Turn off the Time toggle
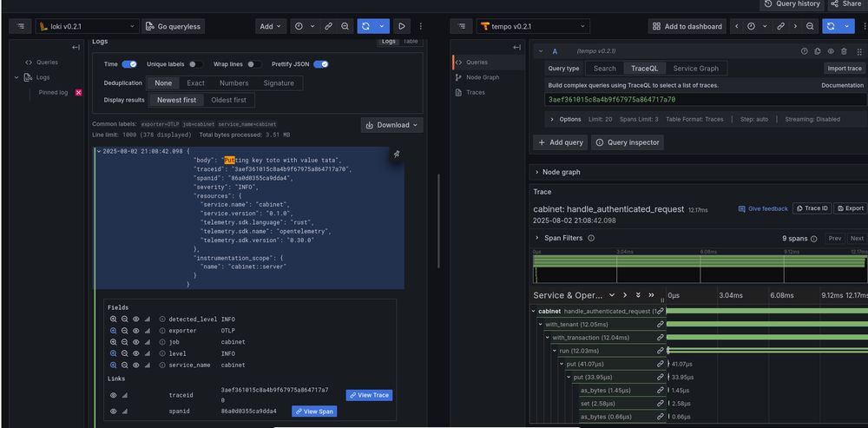This screenshot has width=868, height=428. click(x=129, y=64)
